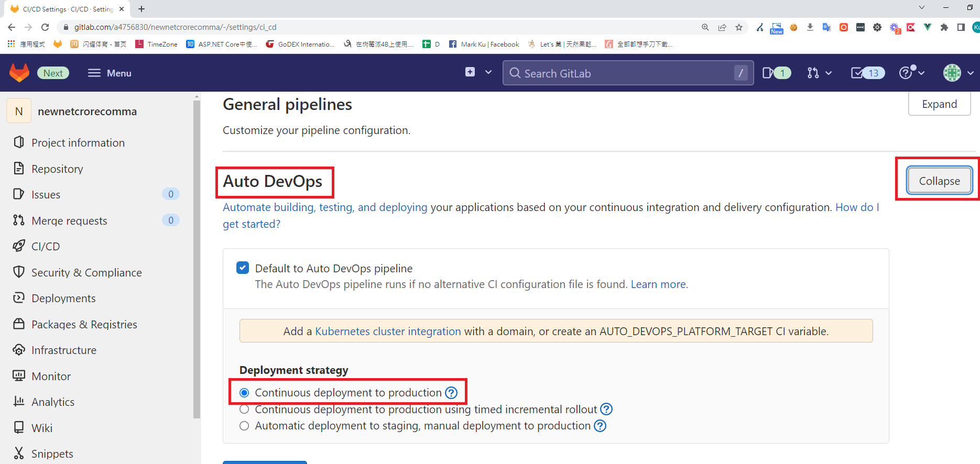Collapse the Auto DevOps section
Screen dimensions: 980x464
click(939, 181)
